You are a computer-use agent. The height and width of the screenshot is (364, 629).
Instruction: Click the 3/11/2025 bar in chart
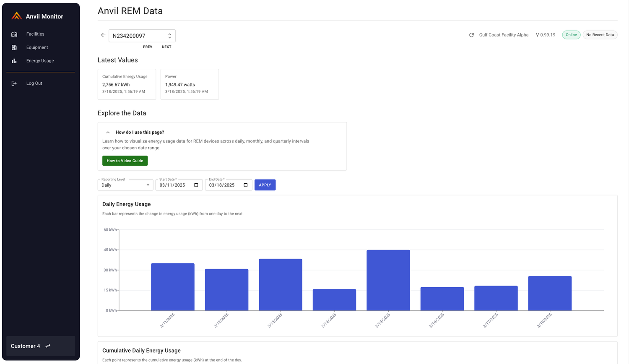(173, 287)
